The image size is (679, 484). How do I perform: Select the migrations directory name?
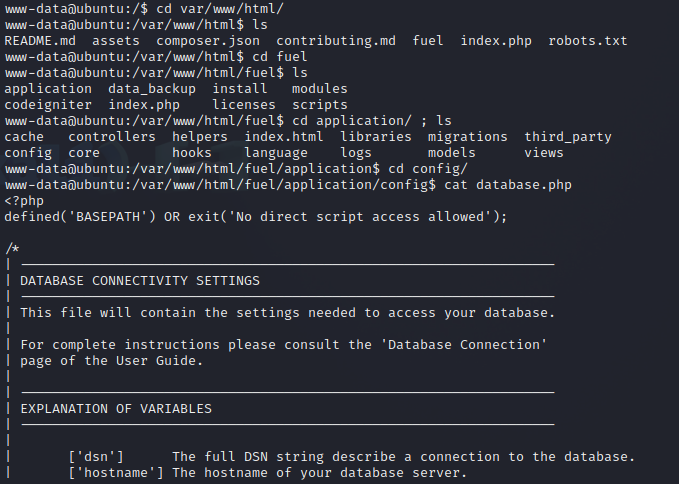point(468,137)
